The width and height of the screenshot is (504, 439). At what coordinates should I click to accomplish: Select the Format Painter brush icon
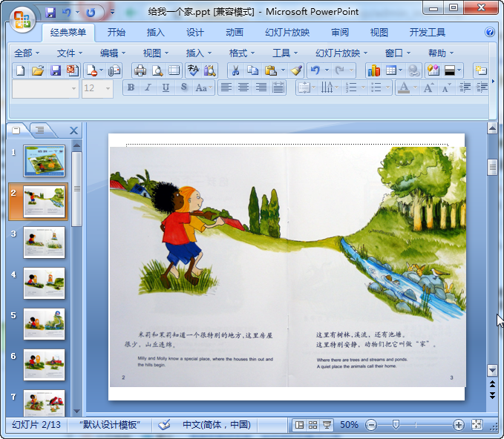296,70
